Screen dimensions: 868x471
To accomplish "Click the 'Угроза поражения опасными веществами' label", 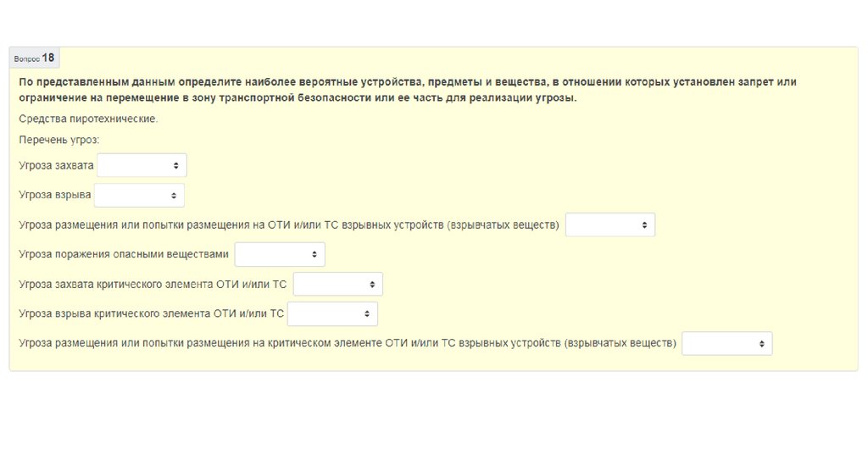I will (124, 254).
